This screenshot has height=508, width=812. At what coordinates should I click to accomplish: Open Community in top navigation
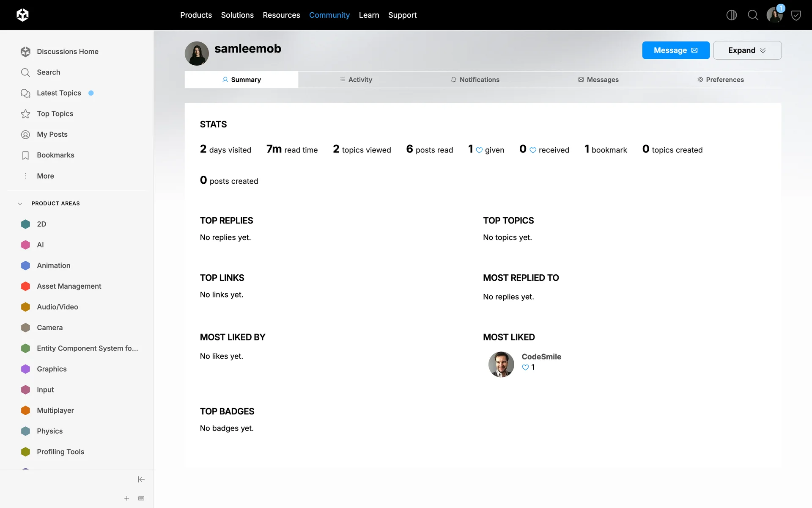coord(329,15)
